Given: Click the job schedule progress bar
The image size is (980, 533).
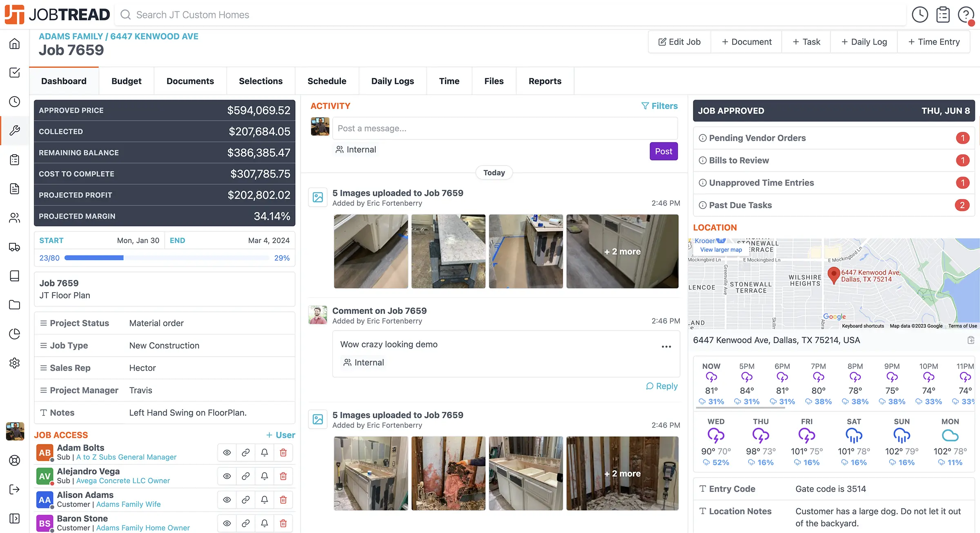Looking at the screenshot, I should coord(167,258).
